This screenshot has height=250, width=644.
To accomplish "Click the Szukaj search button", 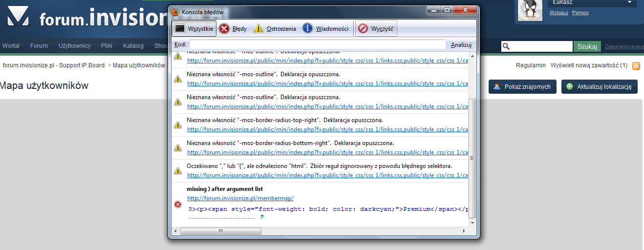I will point(587,46).
